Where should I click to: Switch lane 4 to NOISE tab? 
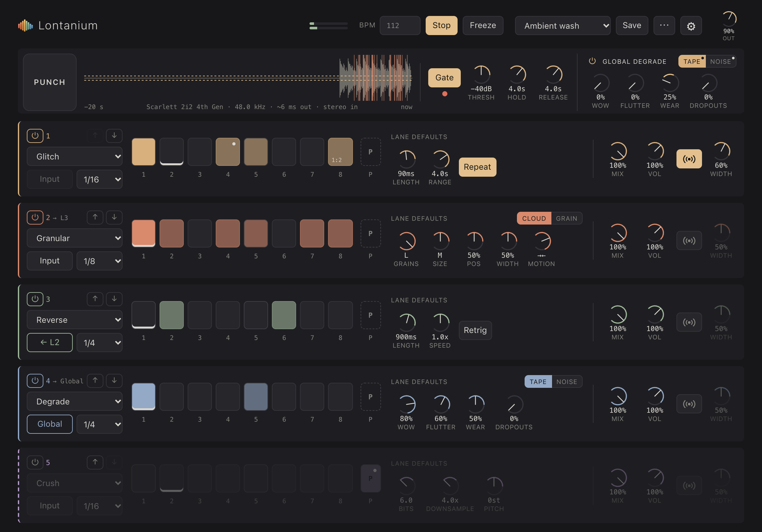click(x=566, y=381)
